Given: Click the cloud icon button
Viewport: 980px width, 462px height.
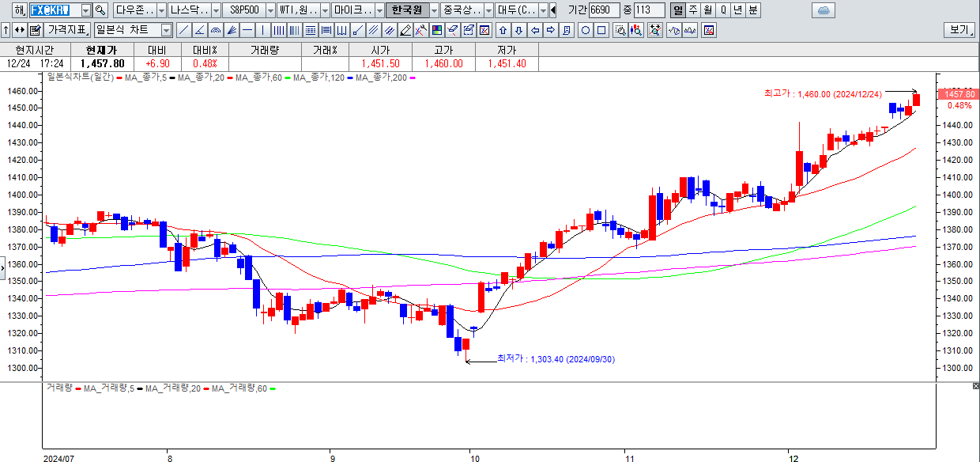Looking at the screenshot, I should click(824, 10).
